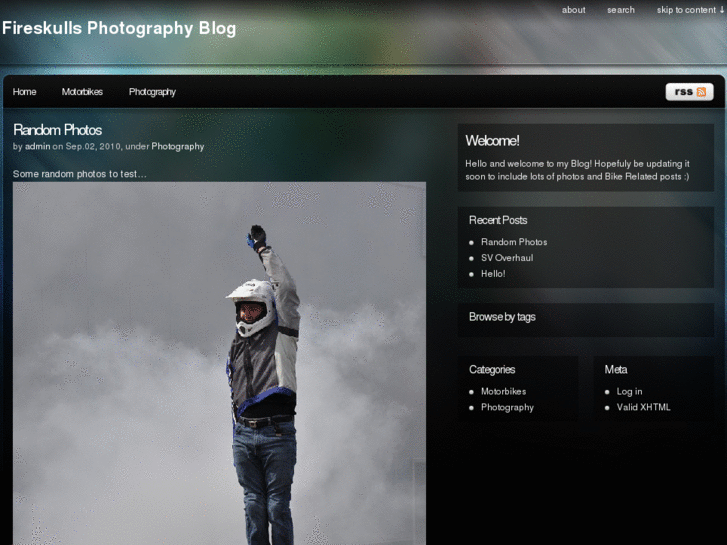
Task: Open the rider photo in the post
Action: click(219, 363)
